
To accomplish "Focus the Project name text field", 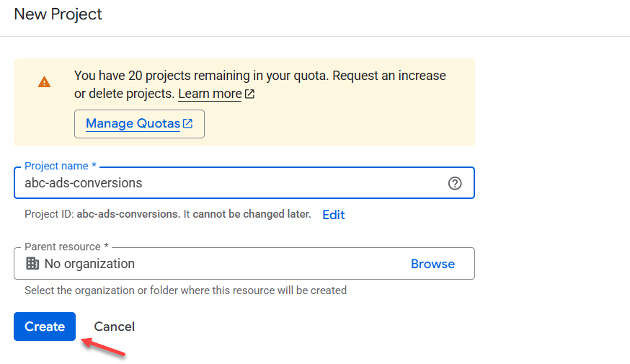I will click(244, 183).
